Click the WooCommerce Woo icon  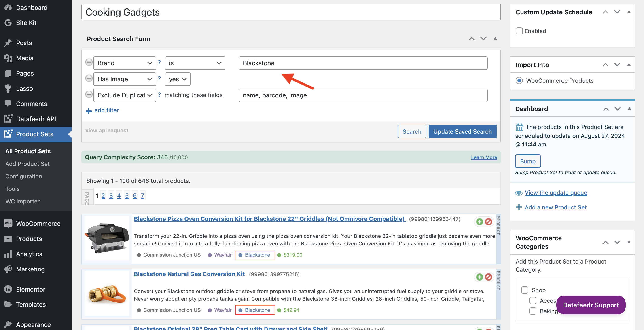click(x=8, y=223)
